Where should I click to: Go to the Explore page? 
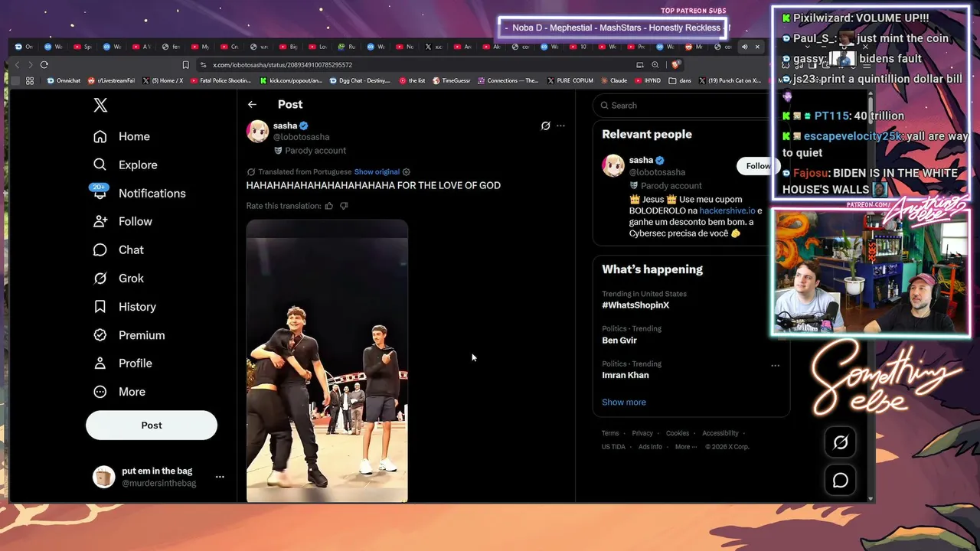pyautogui.click(x=125, y=165)
